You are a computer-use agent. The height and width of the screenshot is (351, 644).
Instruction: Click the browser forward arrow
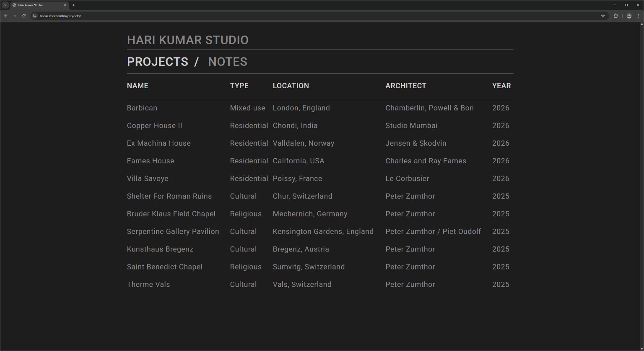point(15,16)
